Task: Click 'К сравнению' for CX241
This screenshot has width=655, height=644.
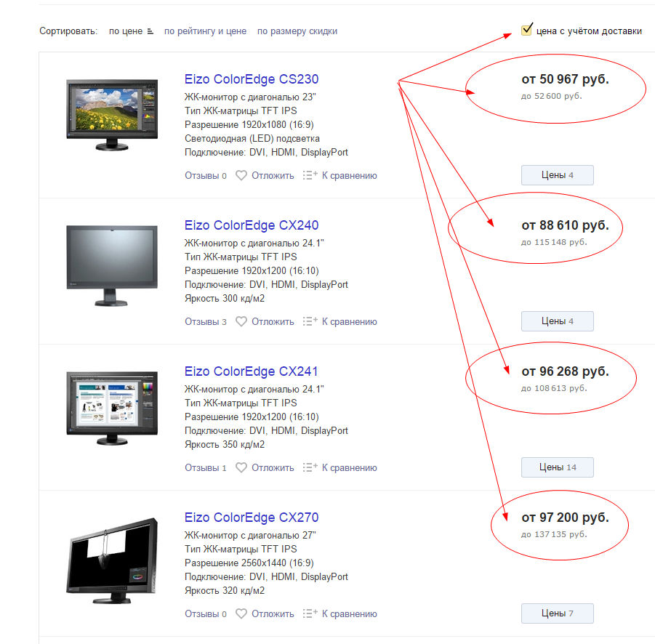Action: [349, 468]
